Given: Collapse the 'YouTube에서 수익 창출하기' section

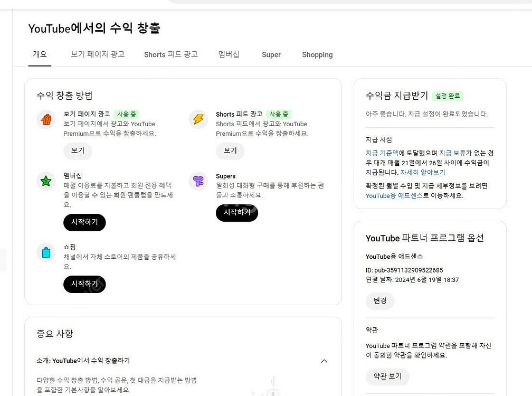Looking at the screenshot, I should (324, 361).
